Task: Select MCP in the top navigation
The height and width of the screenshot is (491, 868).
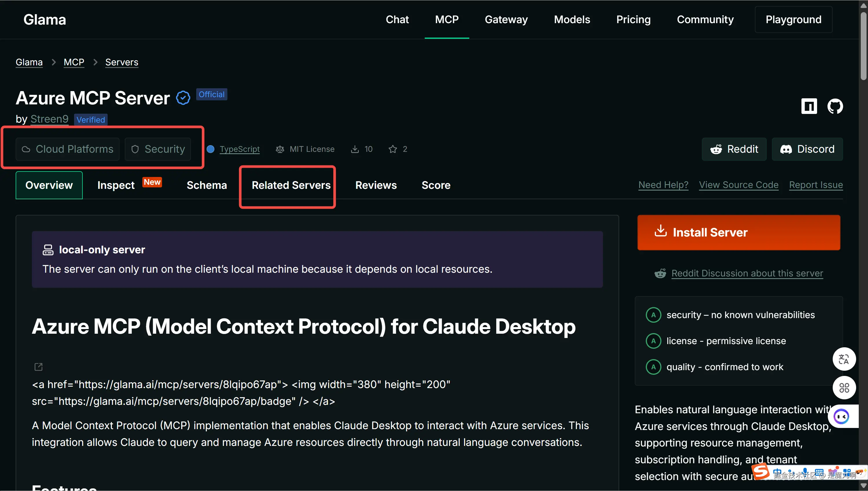Action: 447,20
